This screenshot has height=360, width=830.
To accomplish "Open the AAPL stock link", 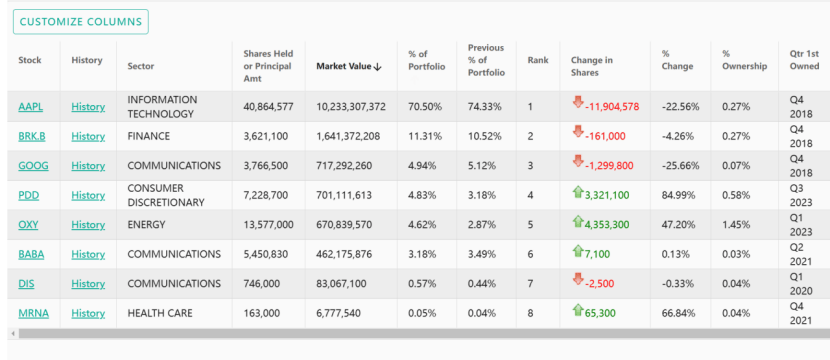I will [x=31, y=107].
